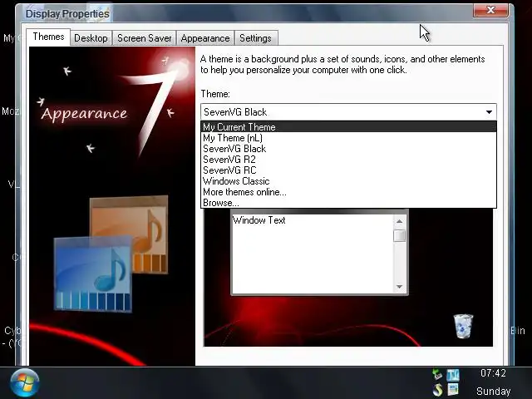Click the blue TV tray icon

pyautogui.click(x=453, y=375)
